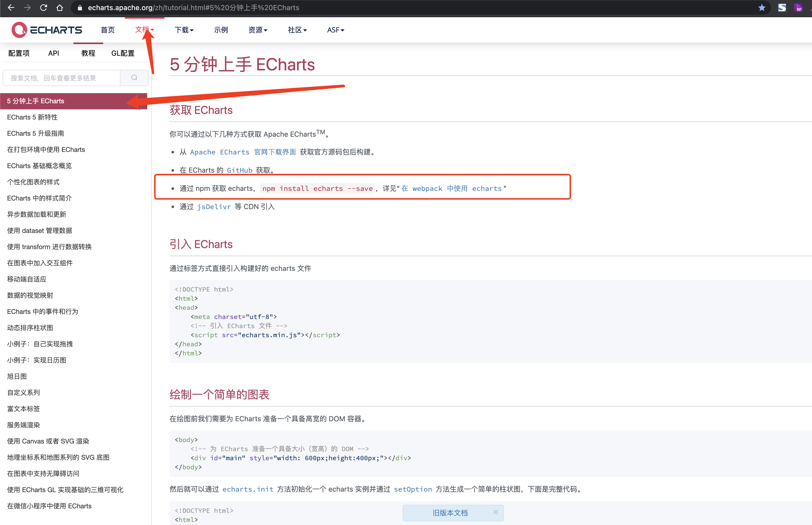Expand the 文档 dropdown menu

[144, 30]
